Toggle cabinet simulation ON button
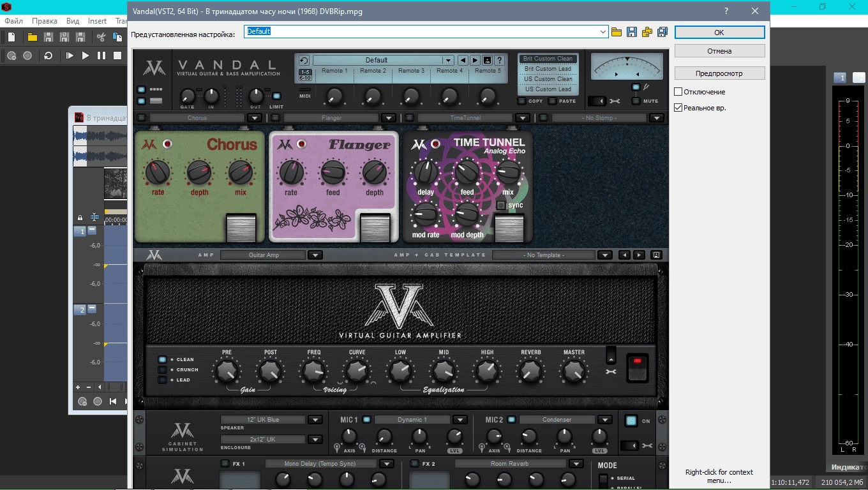Viewport: 868px width, 490px height. [631, 420]
